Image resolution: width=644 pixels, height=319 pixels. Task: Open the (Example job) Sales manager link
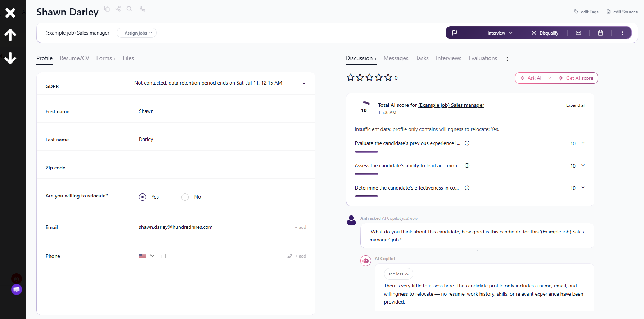click(x=451, y=105)
